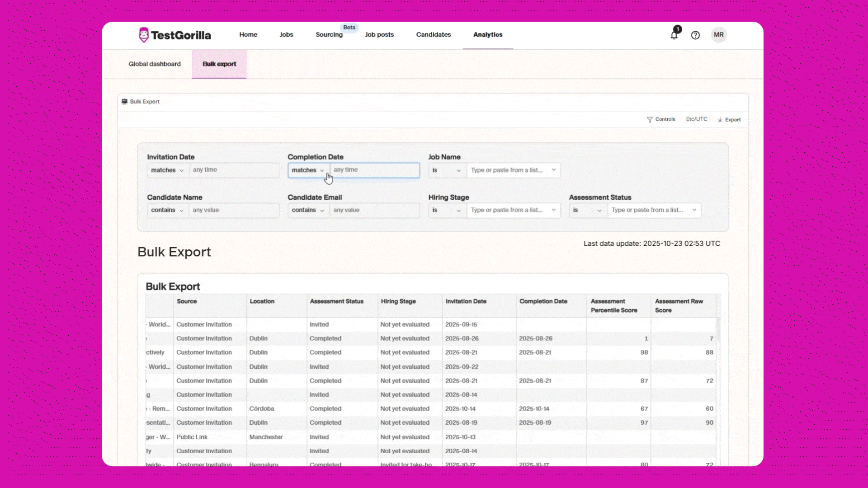Open the Candidates menu item
The width and height of the screenshot is (868, 488).
434,35
